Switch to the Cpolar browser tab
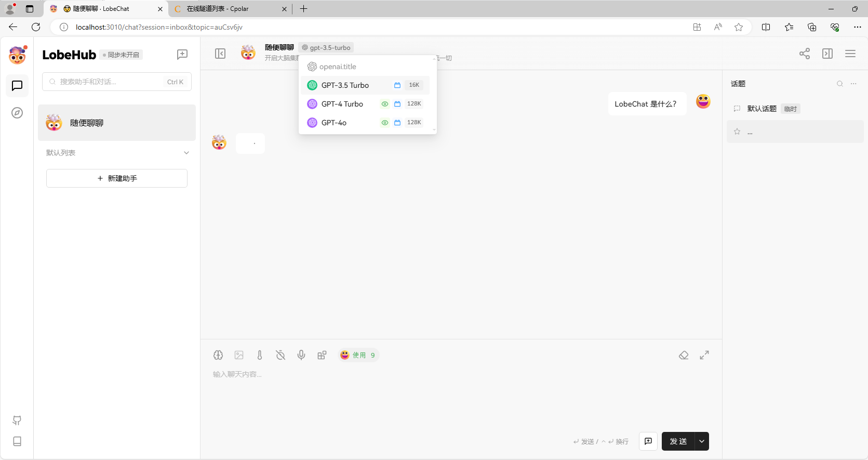868x460 pixels. [230, 9]
